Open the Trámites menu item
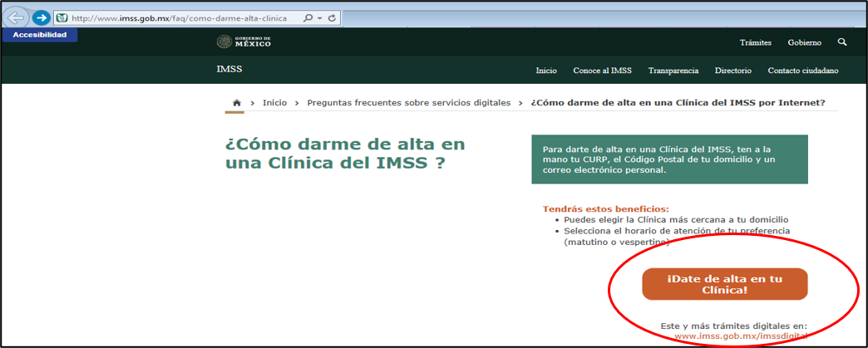868x348 pixels. 756,42
